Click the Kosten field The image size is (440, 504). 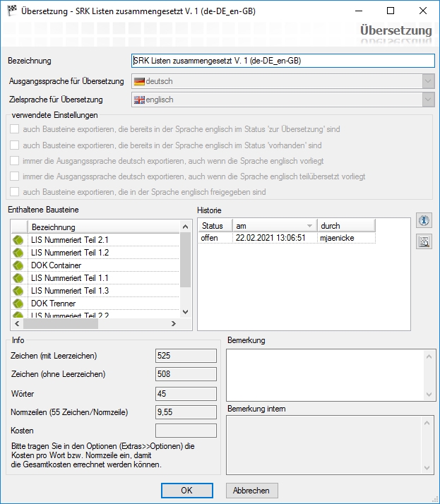[x=186, y=431]
